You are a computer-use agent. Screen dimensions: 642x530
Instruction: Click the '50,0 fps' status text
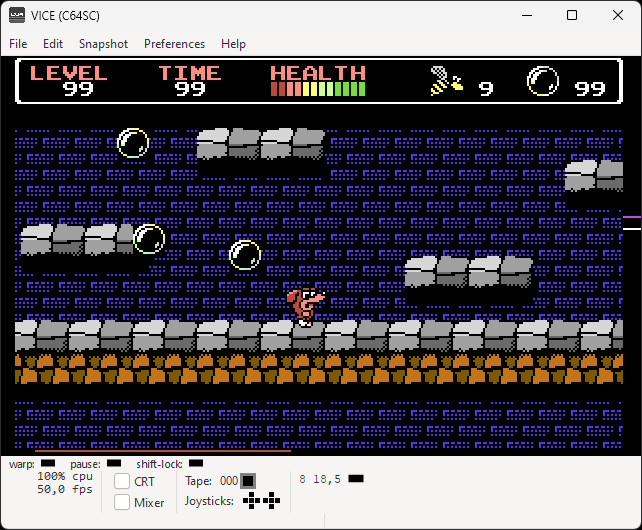coord(65,489)
